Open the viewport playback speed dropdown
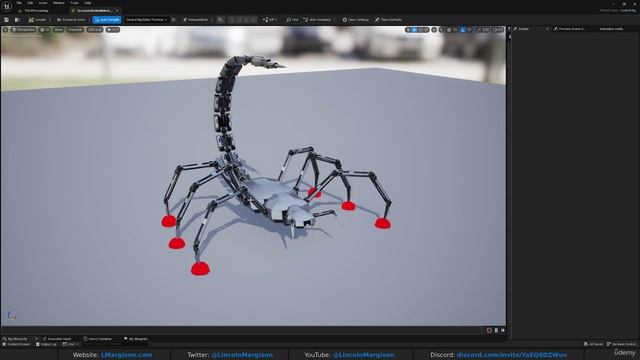The height and width of the screenshot is (360, 640). click(x=113, y=30)
